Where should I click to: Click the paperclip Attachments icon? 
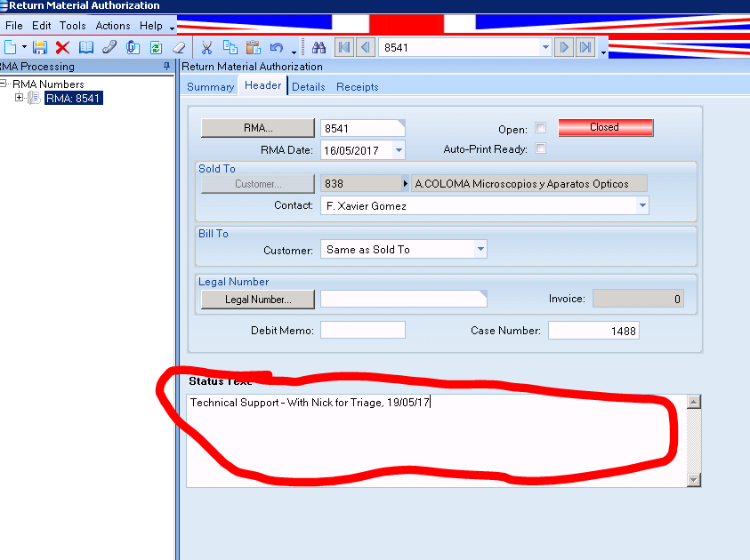tap(133, 47)
